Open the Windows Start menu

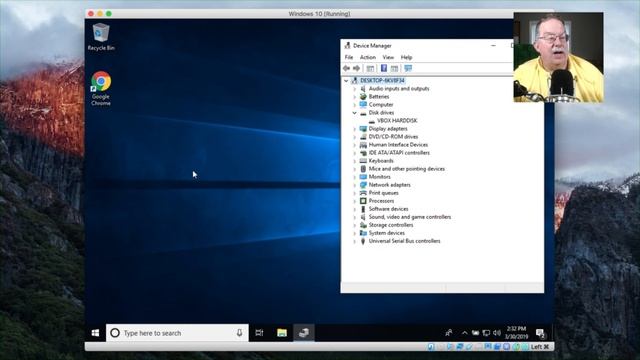(x=96, y=333)
